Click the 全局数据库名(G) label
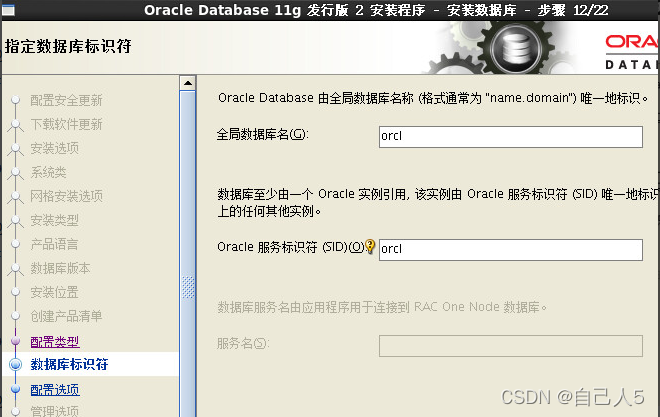The height and width of the screenshot is (417, 660). pos(263,134)
